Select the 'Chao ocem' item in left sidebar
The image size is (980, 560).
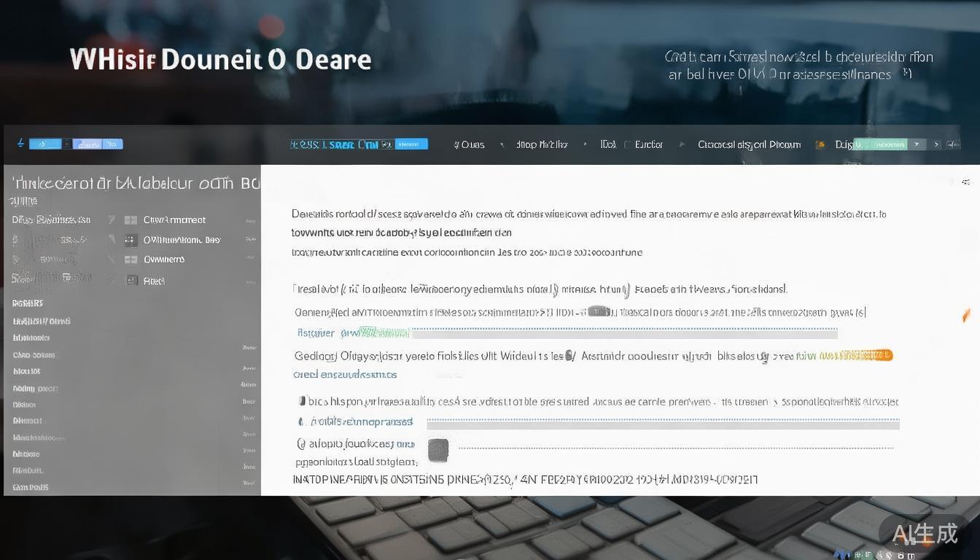coord(34,355)
